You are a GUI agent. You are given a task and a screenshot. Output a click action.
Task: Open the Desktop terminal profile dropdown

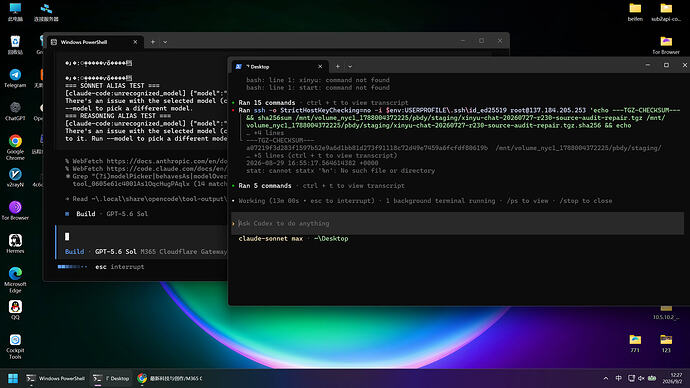point(350,67)
